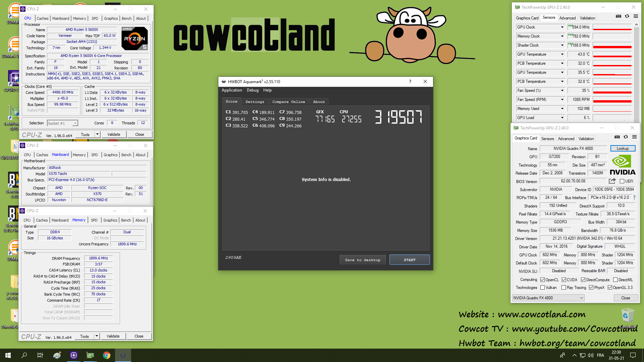644x362 pixels.
Task: Toggle OpenCL checkbox
Action: coord(542,280)
